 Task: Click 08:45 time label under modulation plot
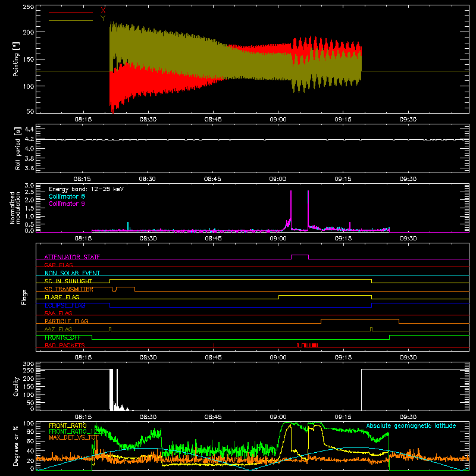pyautogui.click(x=213, y=239)
